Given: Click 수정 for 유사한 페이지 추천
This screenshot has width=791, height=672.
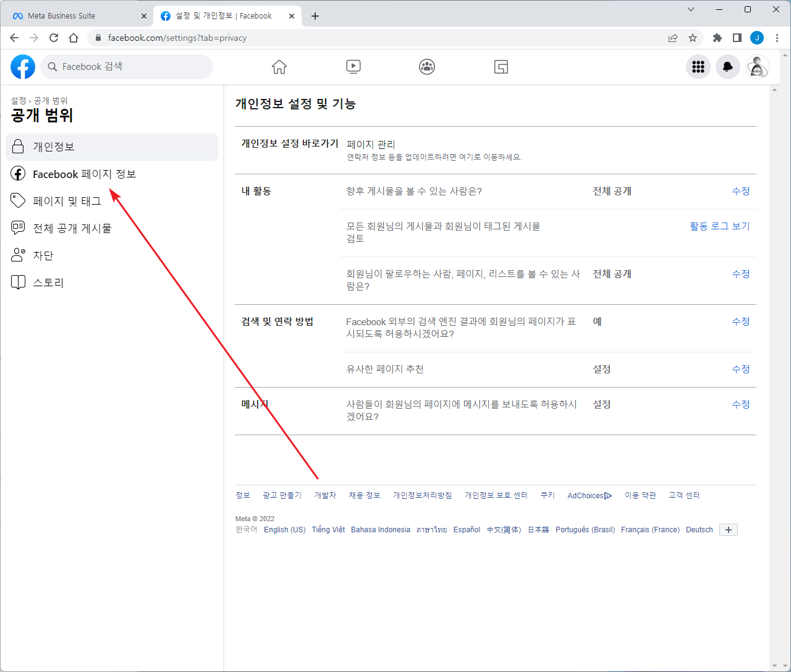Looking at the screenshot, I should point(741,369).
